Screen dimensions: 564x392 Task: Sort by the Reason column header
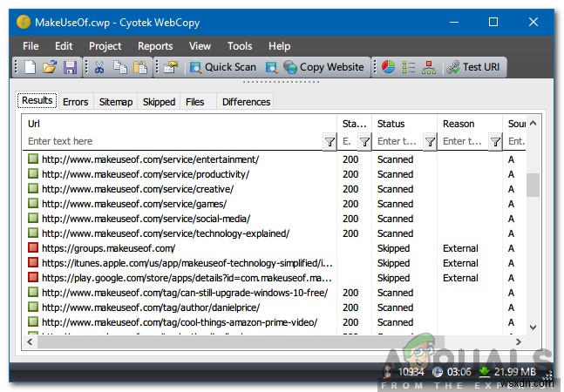pyautogui.click(x=470, y=124)
